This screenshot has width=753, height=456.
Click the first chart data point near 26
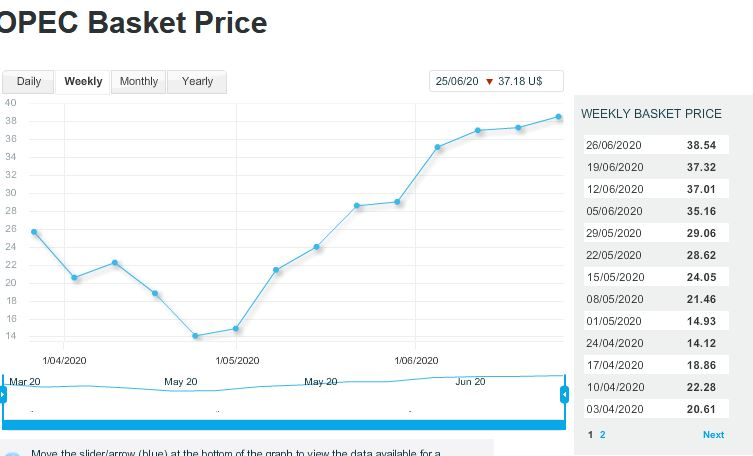click(x=34, y=232)
